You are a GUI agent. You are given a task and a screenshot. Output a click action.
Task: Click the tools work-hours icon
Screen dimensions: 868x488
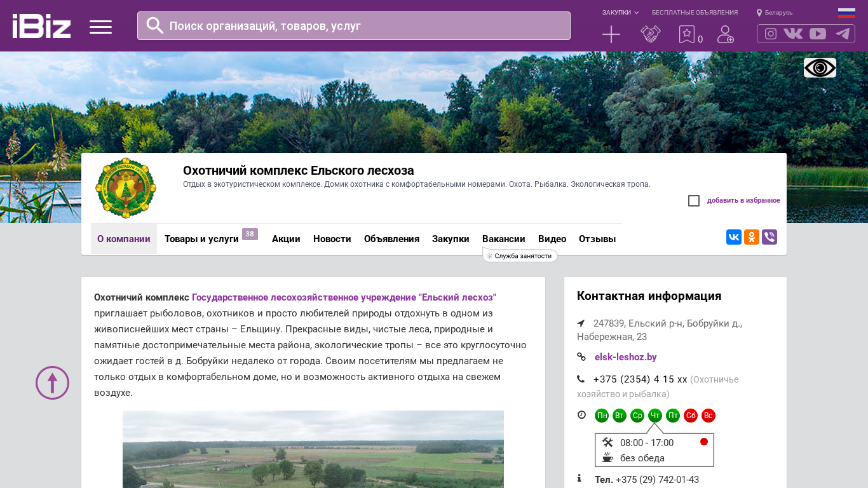coord(607,442)
